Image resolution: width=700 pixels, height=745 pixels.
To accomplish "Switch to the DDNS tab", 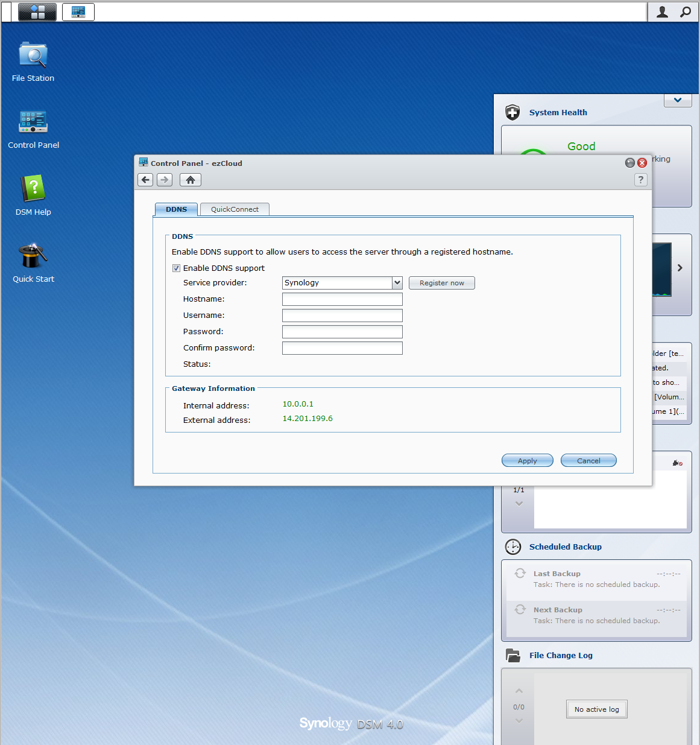I will click(x=177, y=209).
